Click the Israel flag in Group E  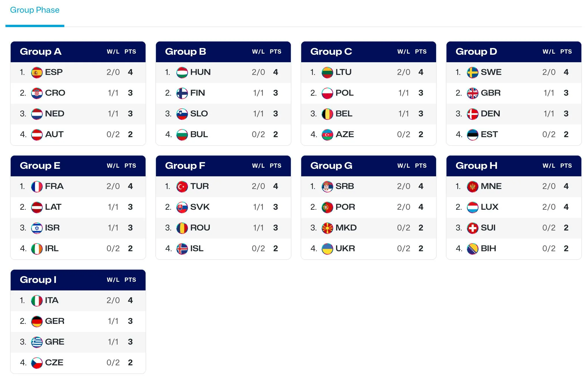point(37,228)
